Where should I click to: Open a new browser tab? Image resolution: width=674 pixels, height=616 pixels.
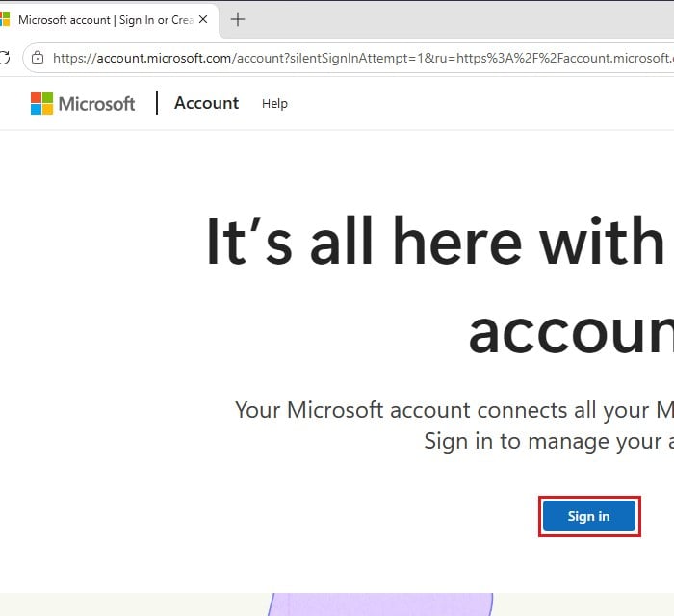238,19
